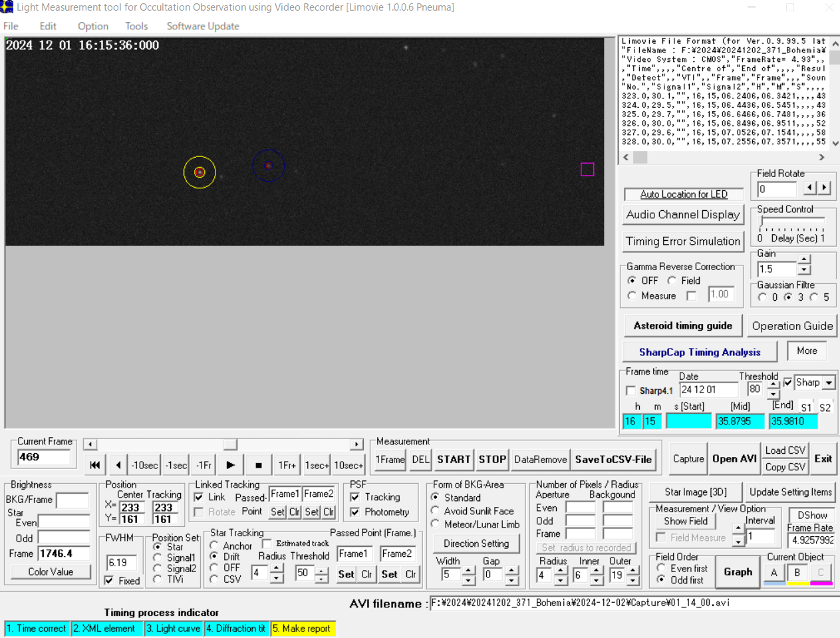The height and width of the screenshot is (638, 840).
Task: Select Gaussian Filtre 5 radio option
Action: click(x=814, y=297)
